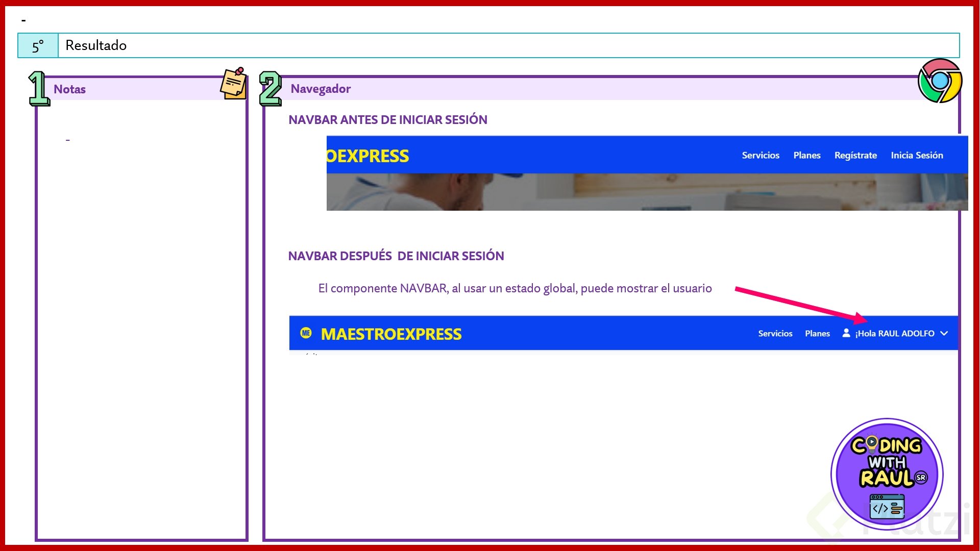Click the Inicia Sesión link
This screenshot has height=551, width=980.
point(917,156)
